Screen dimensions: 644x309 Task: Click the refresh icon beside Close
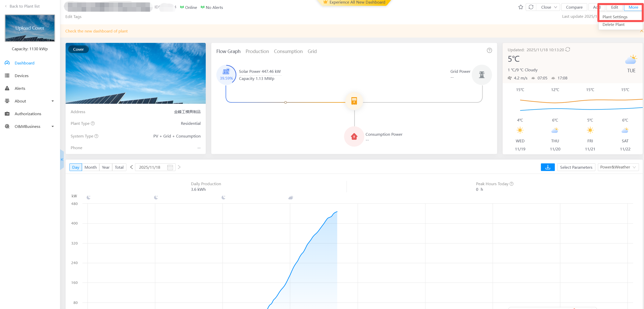pyautogui.click(x=531, y=7)
